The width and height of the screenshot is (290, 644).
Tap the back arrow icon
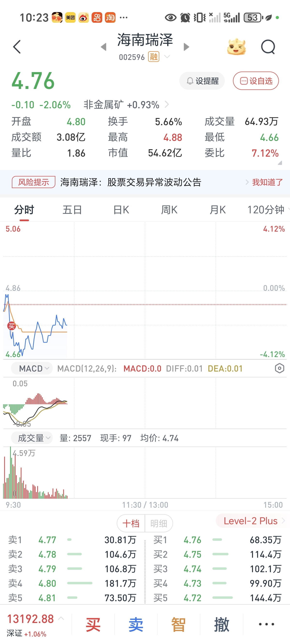[x=17, y=47]
